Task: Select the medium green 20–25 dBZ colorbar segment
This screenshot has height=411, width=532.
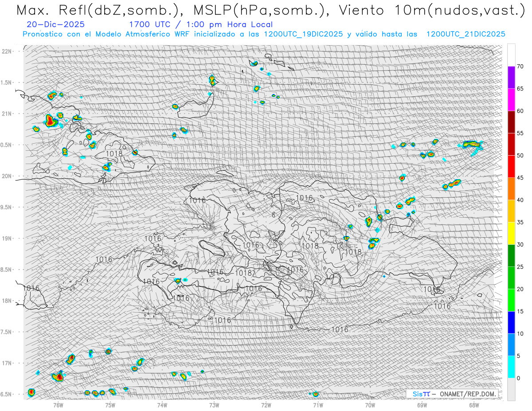Action: [x=511, y=278]
